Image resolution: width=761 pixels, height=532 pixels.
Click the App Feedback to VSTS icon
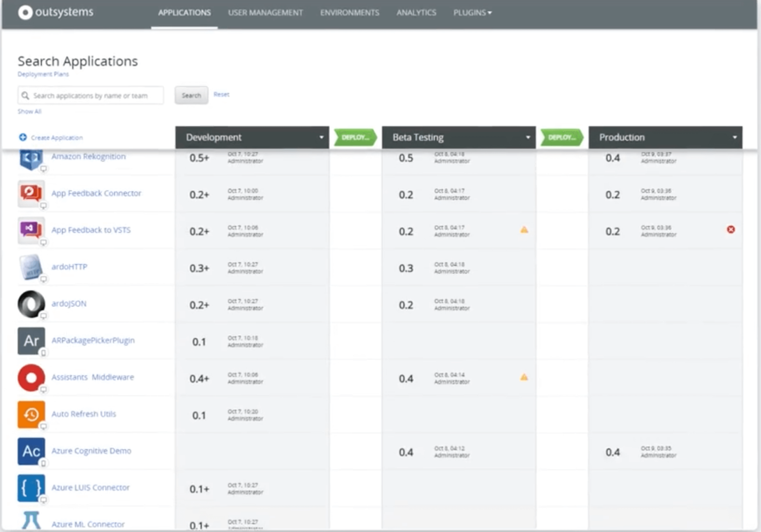coord(30,230)
